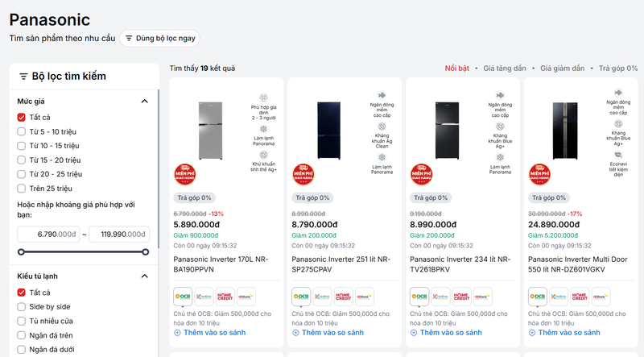
Task: Collapse the Kiểu tủ lạnh section
Action: (145, 276)
